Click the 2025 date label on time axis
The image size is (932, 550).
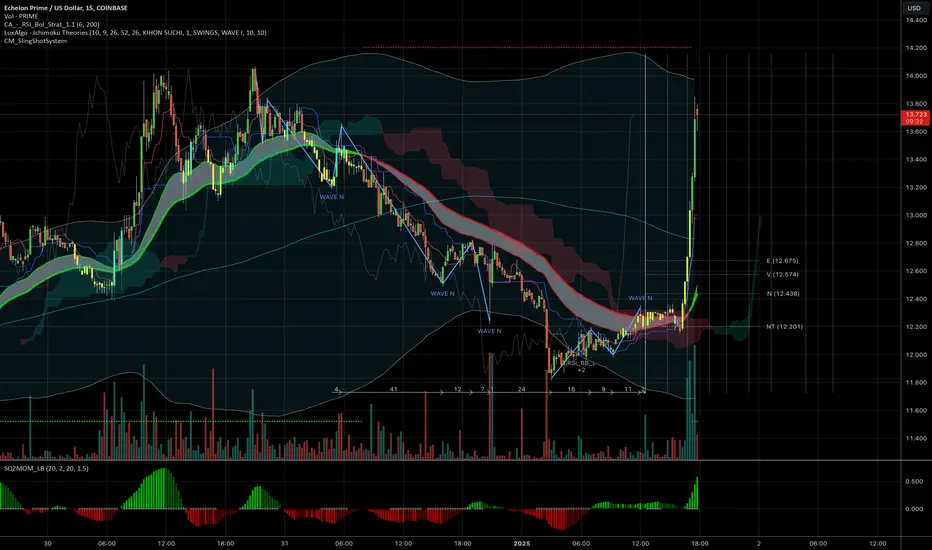(x=522, y=543)
